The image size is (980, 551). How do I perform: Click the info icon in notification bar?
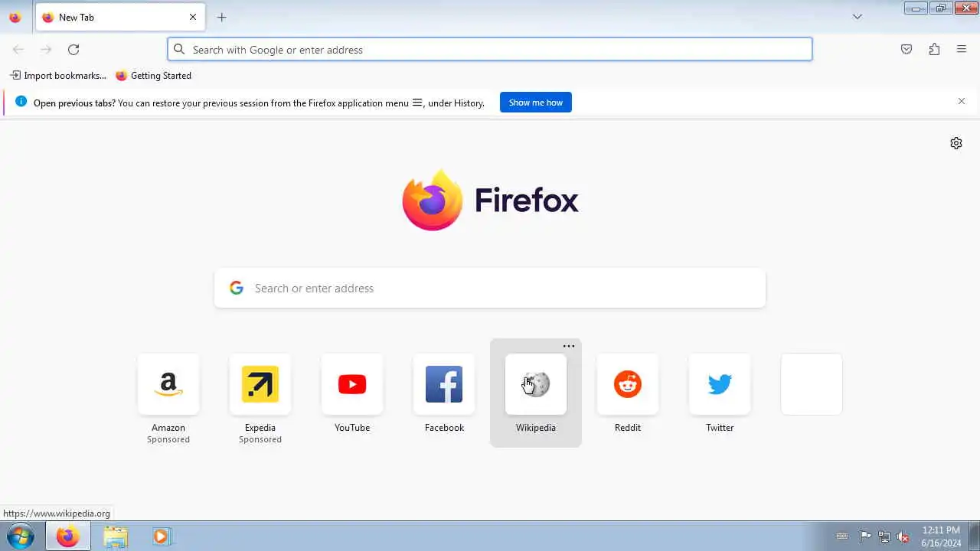[21, 101]
